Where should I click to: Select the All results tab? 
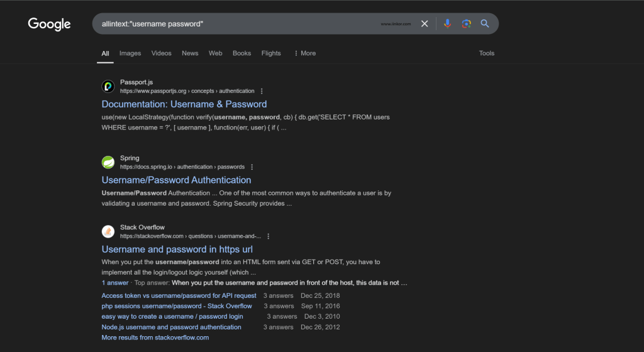coord(105,53)
